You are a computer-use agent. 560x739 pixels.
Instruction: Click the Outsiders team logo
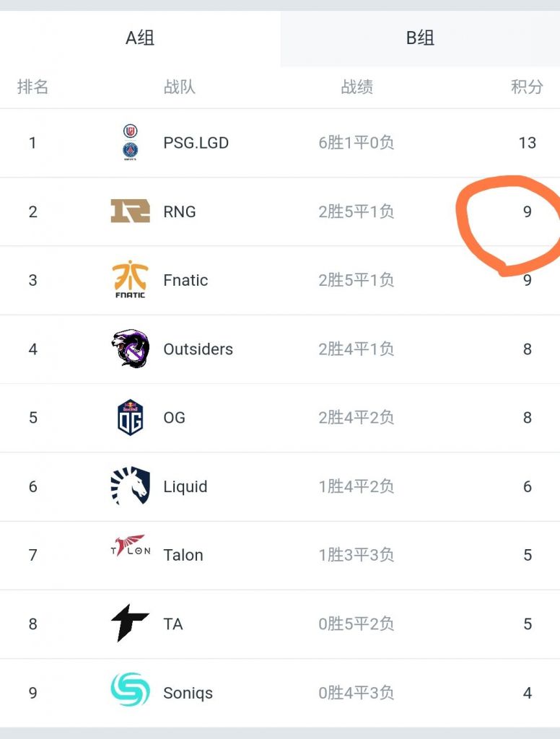pyautogui.click(x=130, y=349)
